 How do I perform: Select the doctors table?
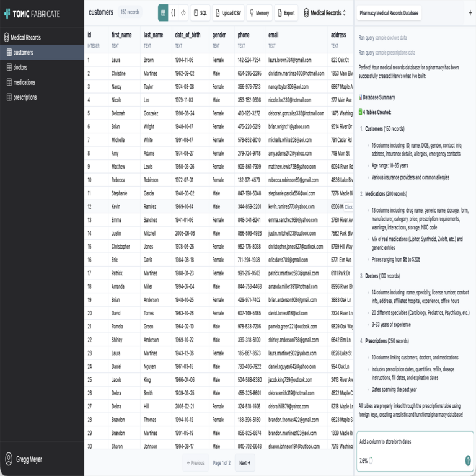tap(20, 68)
